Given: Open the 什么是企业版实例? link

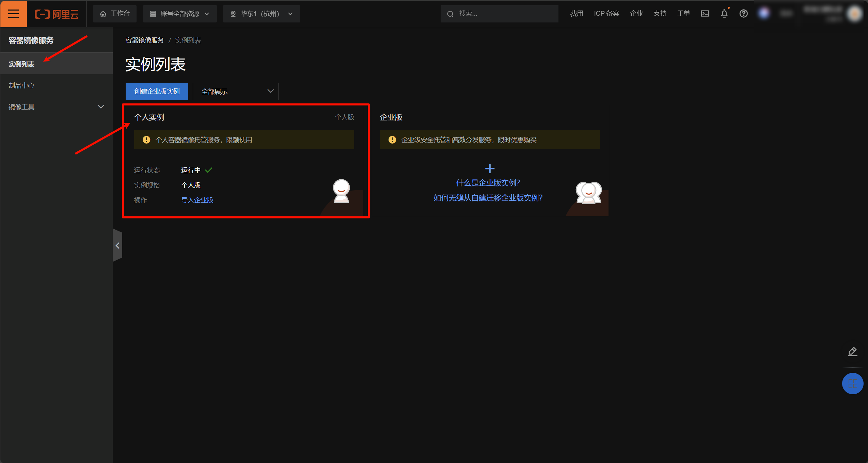Looking at the screenshot, I should 488,183.
